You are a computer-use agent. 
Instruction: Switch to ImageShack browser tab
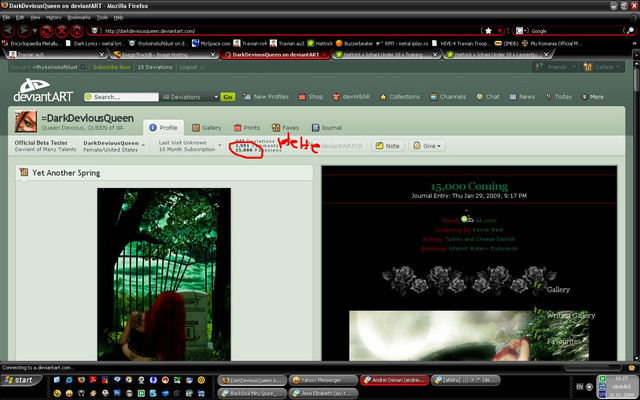163,54
